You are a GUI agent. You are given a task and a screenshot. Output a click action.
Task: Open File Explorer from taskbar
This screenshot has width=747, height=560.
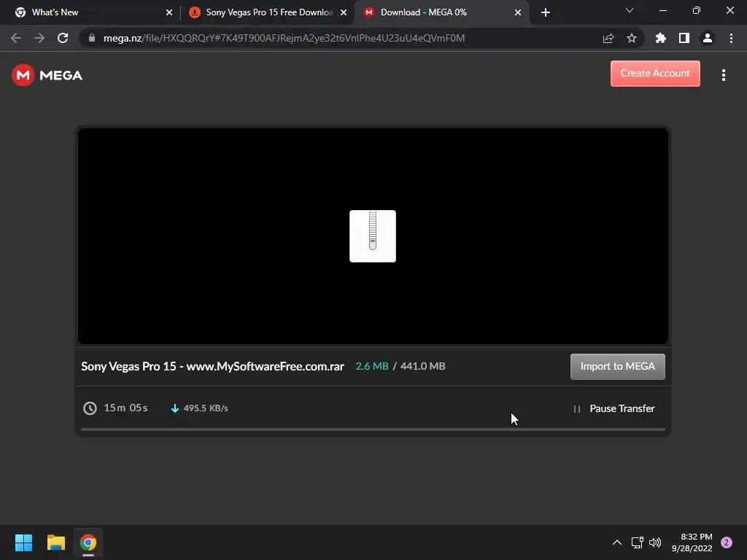[56, 542]
